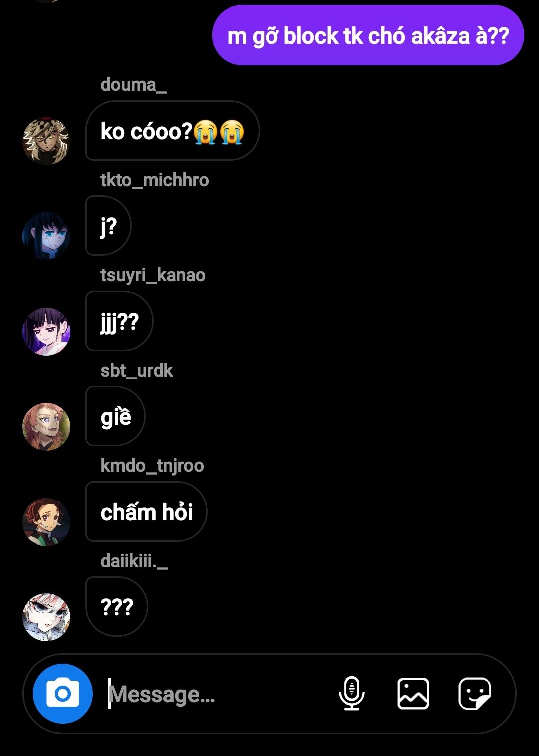The width and height of the screenshot is (539, 756).
Task: Open the kmdo_tnjroo username label
Action: coord(152,466)
